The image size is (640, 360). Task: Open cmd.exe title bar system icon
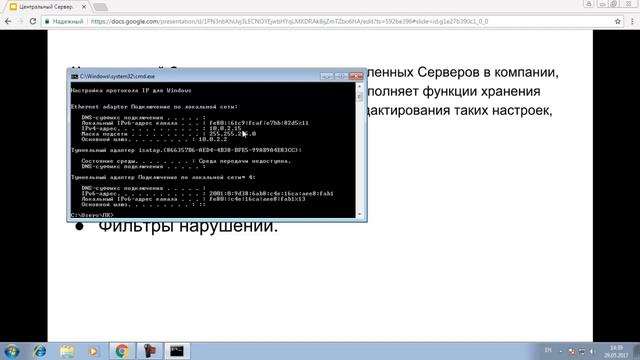[74, 76]
